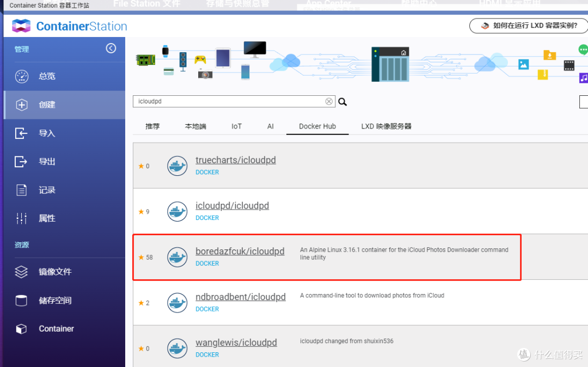Select the 属性 (Properties) sliders icon
Screen dimensions: 588x367
click(x=20, y=218)
